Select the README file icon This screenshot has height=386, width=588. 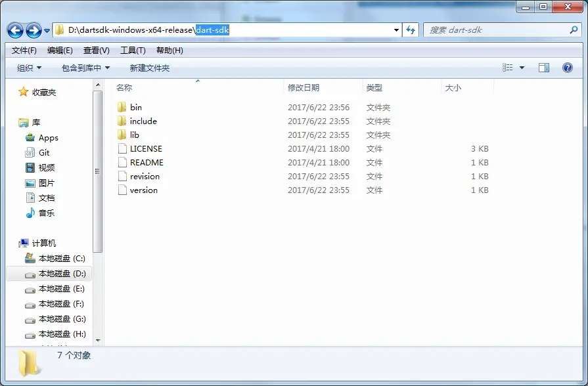(122, 163)
